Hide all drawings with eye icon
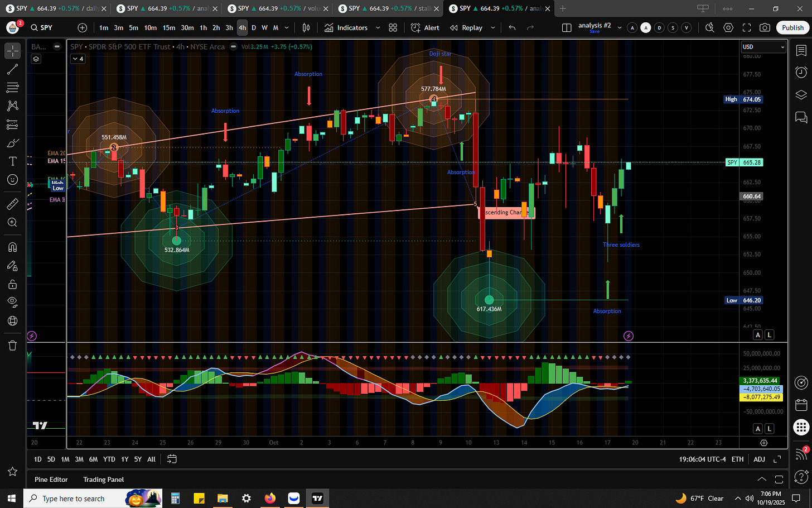812x508 pixels. (x=12, y=303)
